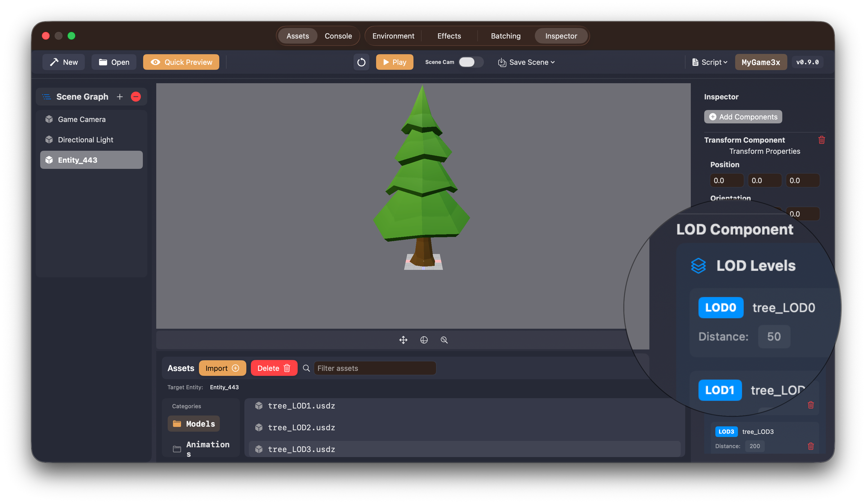
Task: Click the reload scene circular arrow icon
Action: point(361,62)
